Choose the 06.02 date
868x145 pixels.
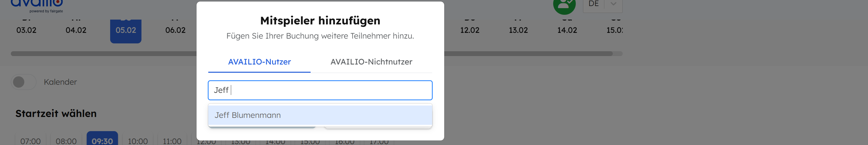tap(175, 30)
